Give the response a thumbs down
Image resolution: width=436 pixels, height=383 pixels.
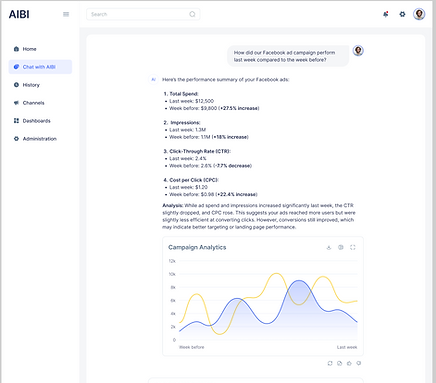[x=359, y=363]
